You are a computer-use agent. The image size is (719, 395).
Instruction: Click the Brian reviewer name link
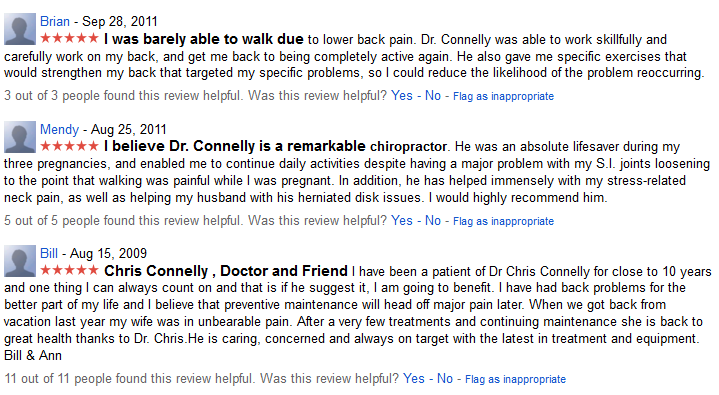tap(55, 22)
